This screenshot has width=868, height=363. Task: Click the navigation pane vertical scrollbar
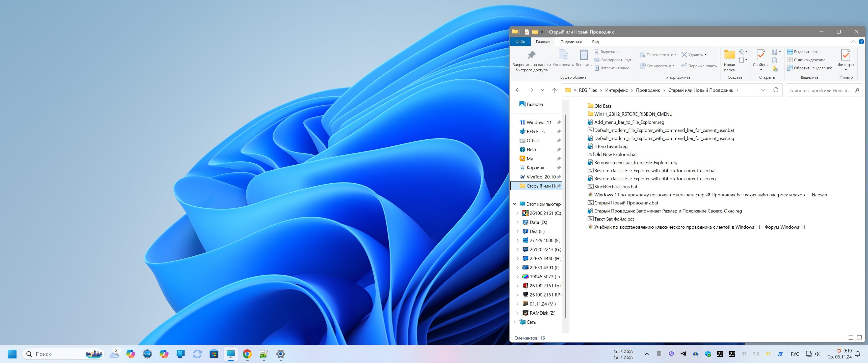tap(565, 216)
